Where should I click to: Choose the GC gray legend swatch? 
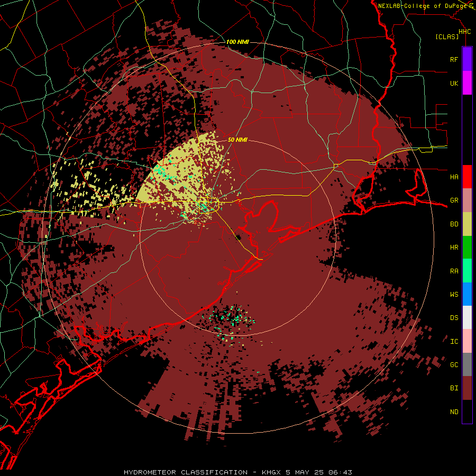click(x=467, y=364)
